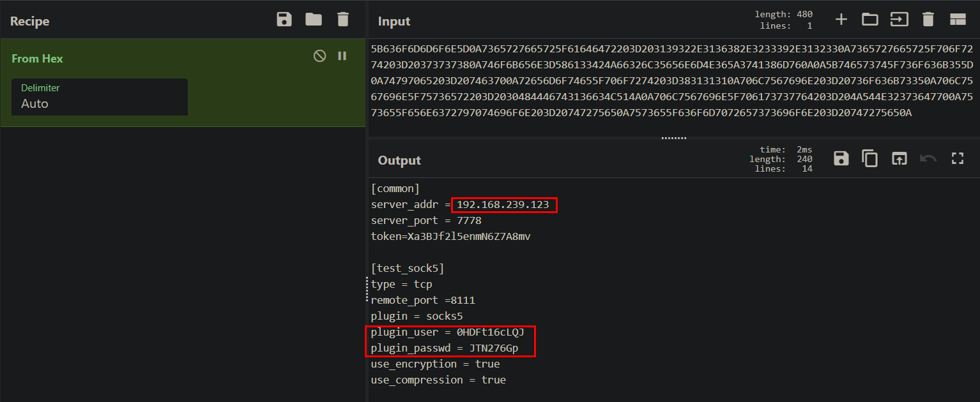Replace the input with the output
The width and height of the screenshot is (980, 402).
[899, 158]
